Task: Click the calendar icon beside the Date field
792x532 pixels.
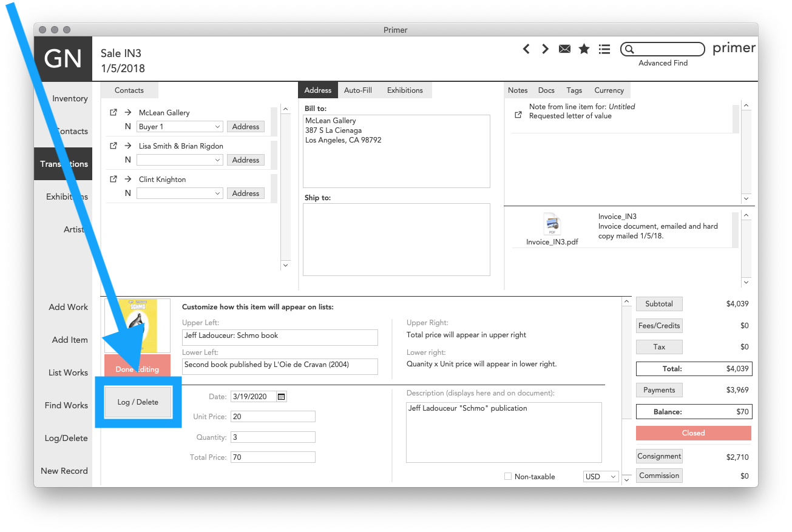Action: pyautogui.click(x=280, y=396)
